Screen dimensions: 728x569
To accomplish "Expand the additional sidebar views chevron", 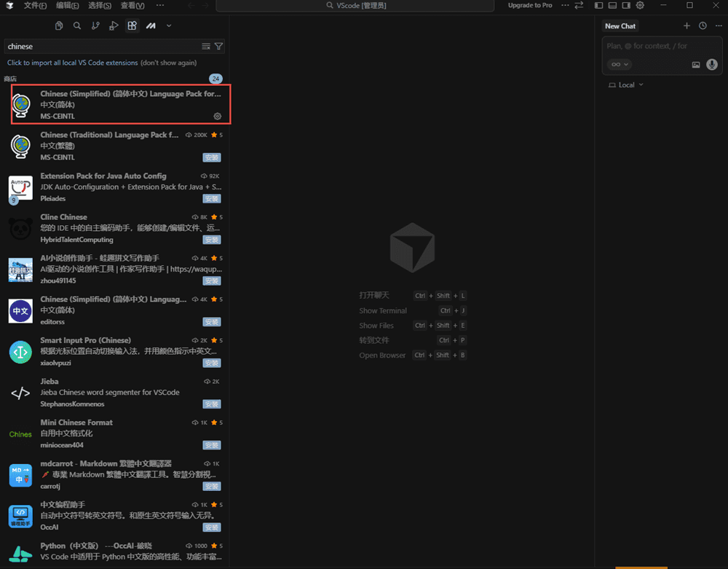I will click(169, 25).
